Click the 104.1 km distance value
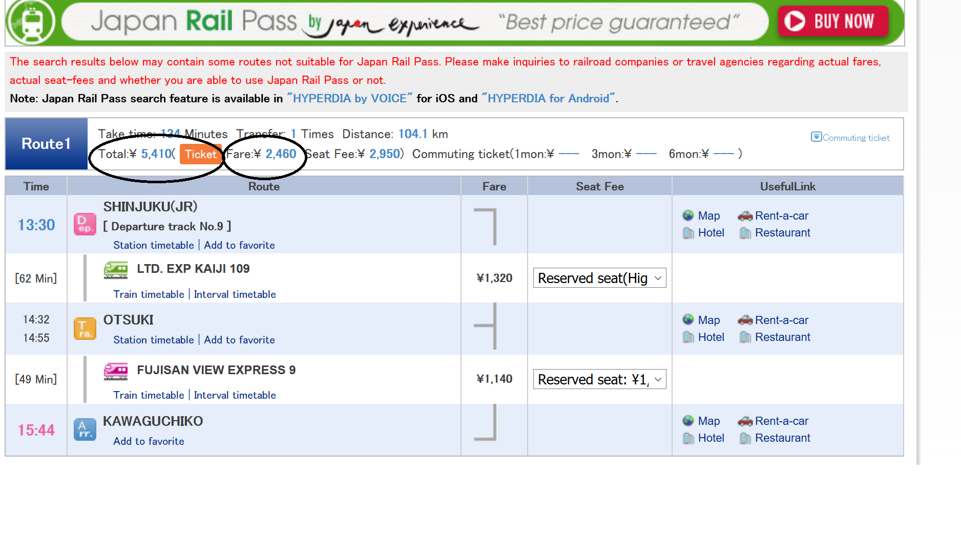This screenshot has height=560, width=961. (413, 134)
